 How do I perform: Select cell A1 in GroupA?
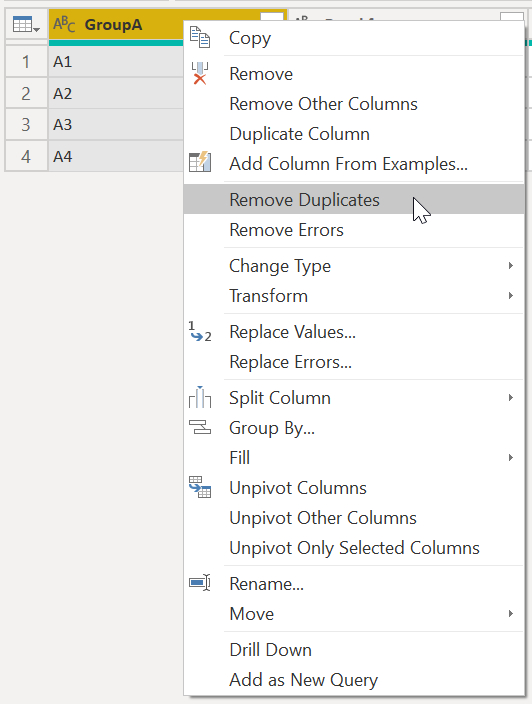[116, 62]
